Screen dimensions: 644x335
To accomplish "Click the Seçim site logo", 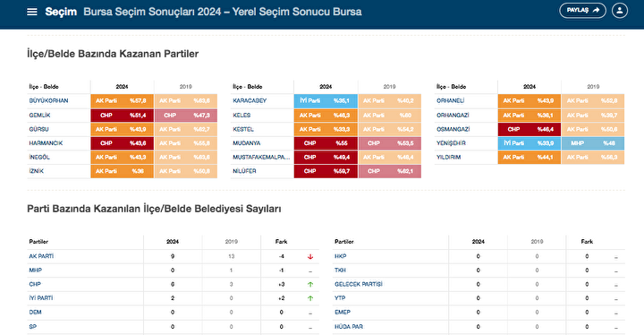I will point(61,12).
